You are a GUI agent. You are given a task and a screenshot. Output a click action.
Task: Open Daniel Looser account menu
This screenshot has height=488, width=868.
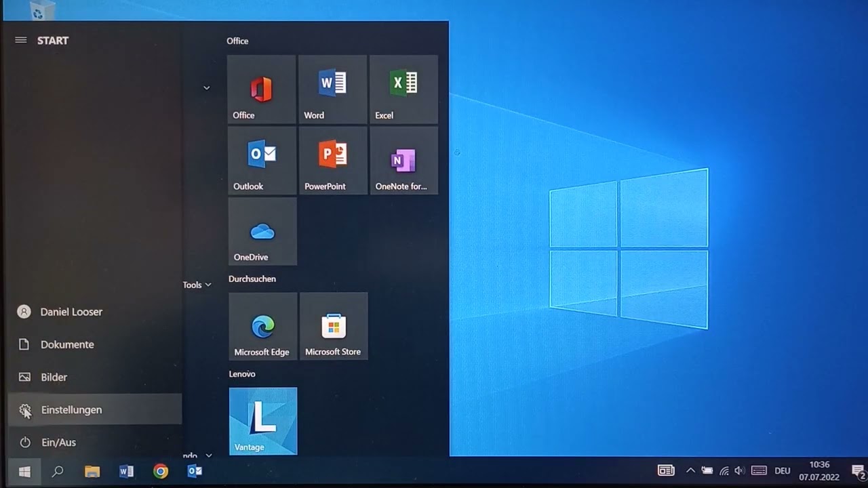[95, 312]
